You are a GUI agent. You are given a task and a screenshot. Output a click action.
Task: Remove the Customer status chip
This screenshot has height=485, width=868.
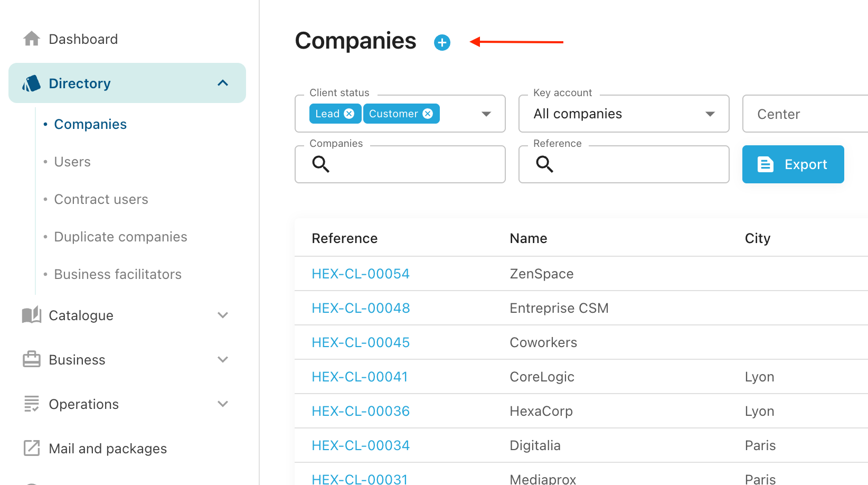point(428,114)
